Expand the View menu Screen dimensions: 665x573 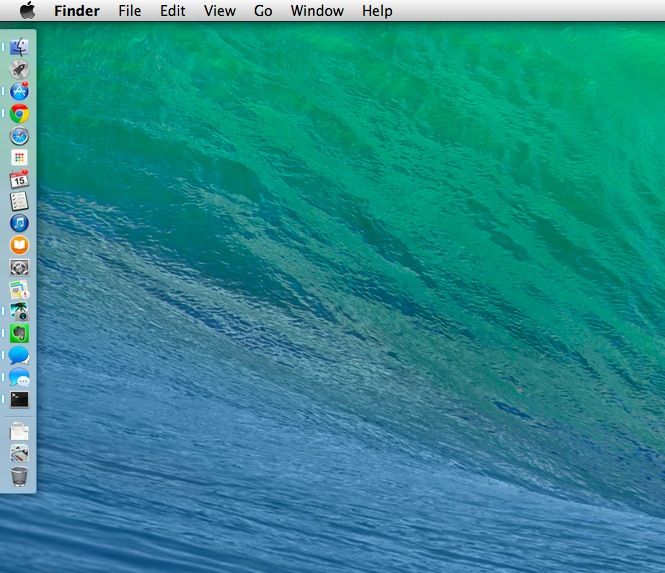(x=219, y=11)
